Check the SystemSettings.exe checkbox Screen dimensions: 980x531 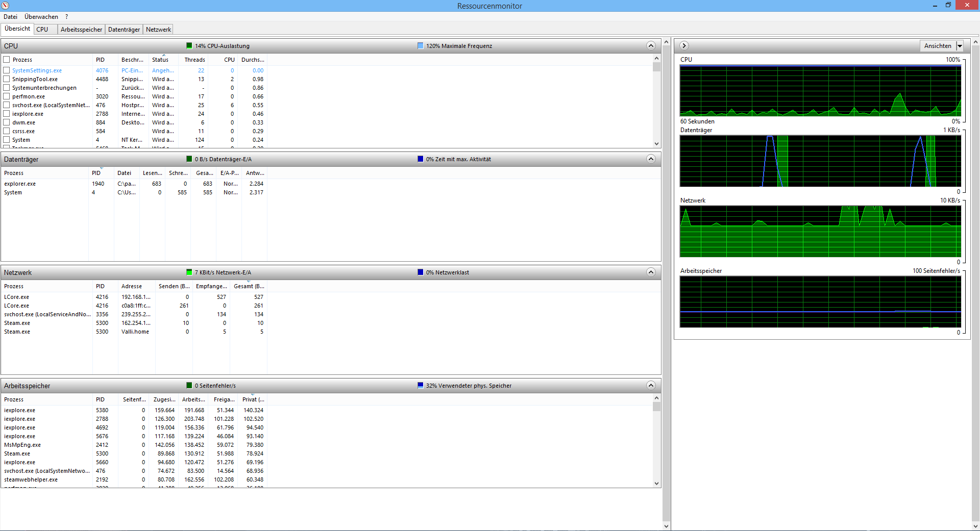tap(7, 70)
